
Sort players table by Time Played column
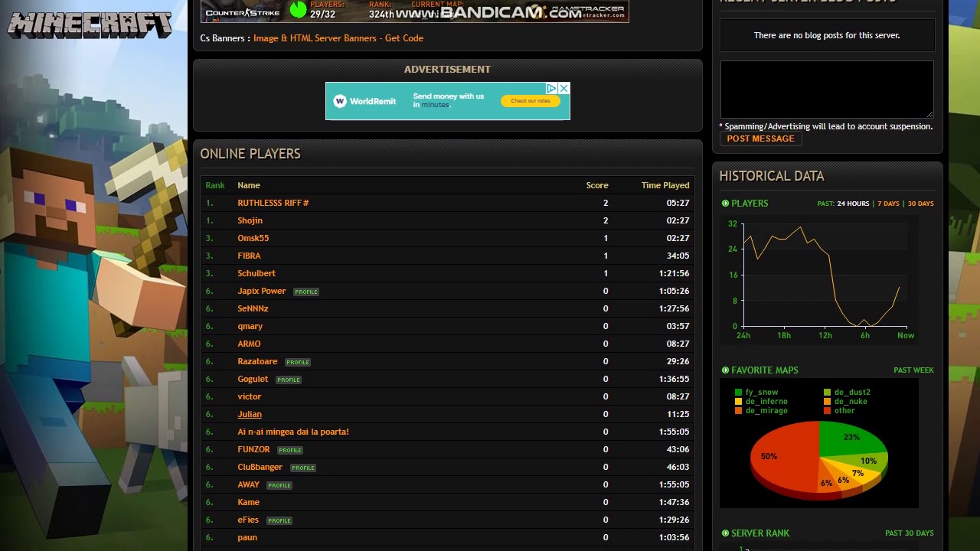point(665,185)
